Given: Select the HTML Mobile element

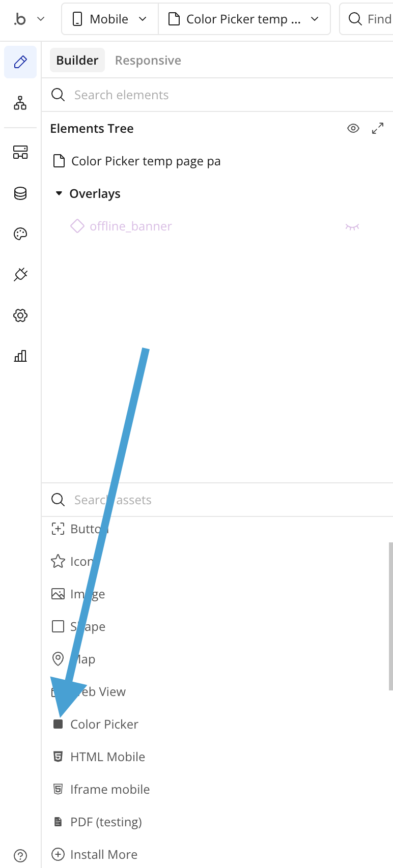Looking at the screenshot, I should 107,757.
